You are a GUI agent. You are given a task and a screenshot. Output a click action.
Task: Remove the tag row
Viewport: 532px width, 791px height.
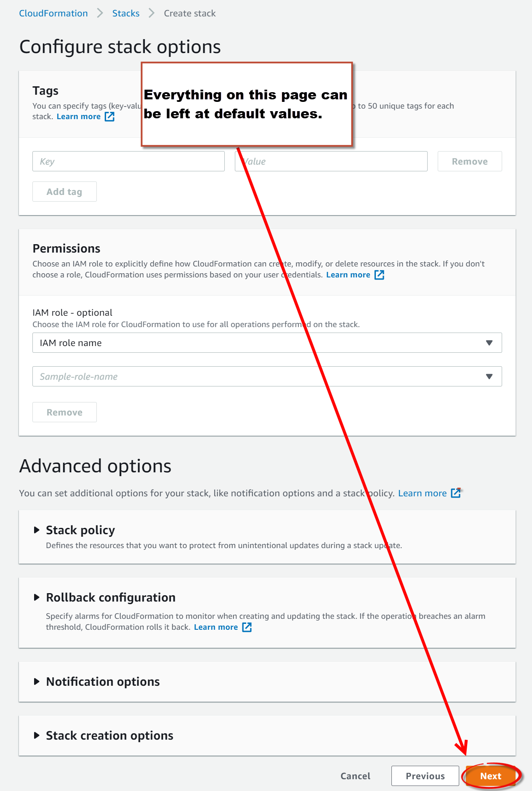[x=470, y=161]
